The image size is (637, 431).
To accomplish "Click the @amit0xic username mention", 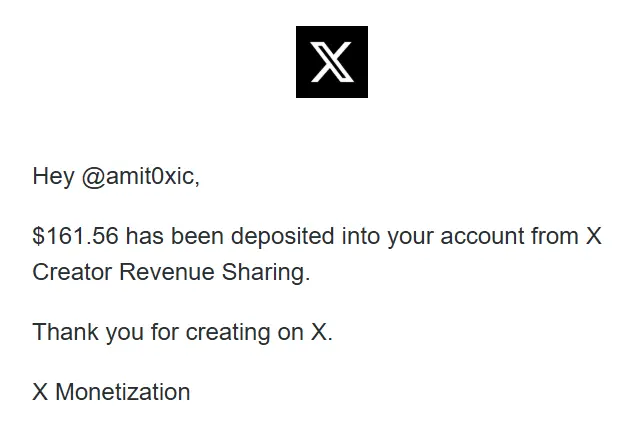I will coord(139,177).
